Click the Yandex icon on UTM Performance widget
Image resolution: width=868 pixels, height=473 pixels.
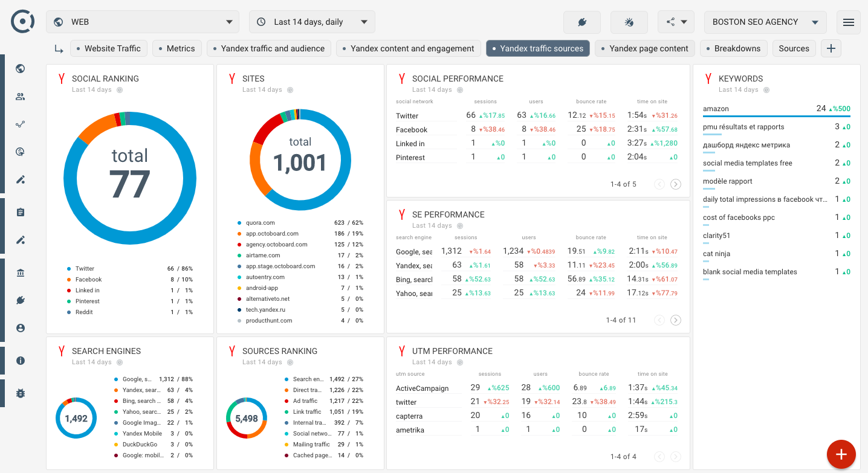coord(401,351)
